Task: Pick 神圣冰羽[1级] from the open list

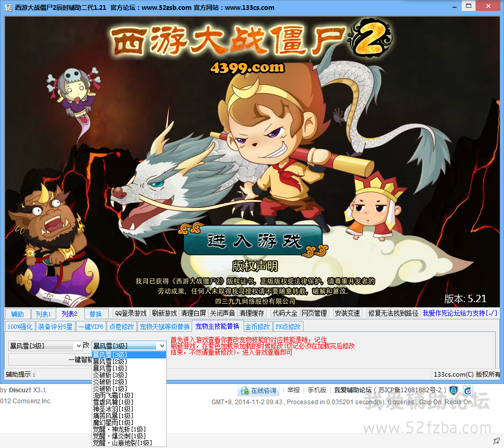Action: (x=112, y=408)
